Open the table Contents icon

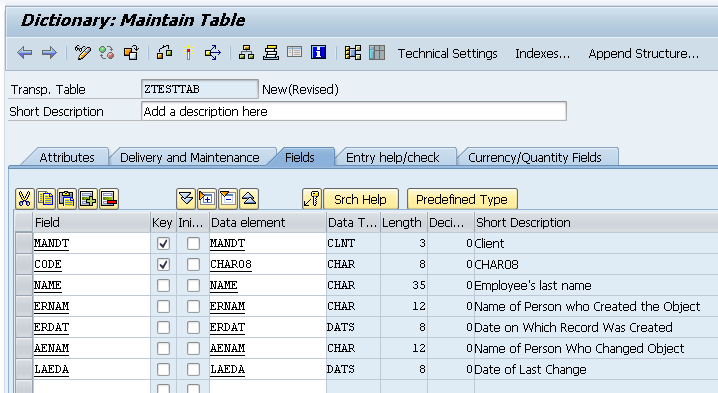tap(294, 53)
